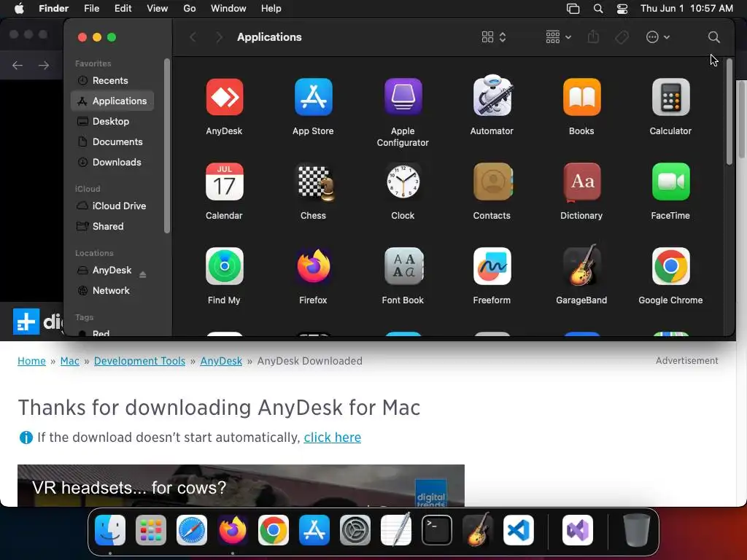
Task: Select the Chess app icon
Action: point(314,182)
